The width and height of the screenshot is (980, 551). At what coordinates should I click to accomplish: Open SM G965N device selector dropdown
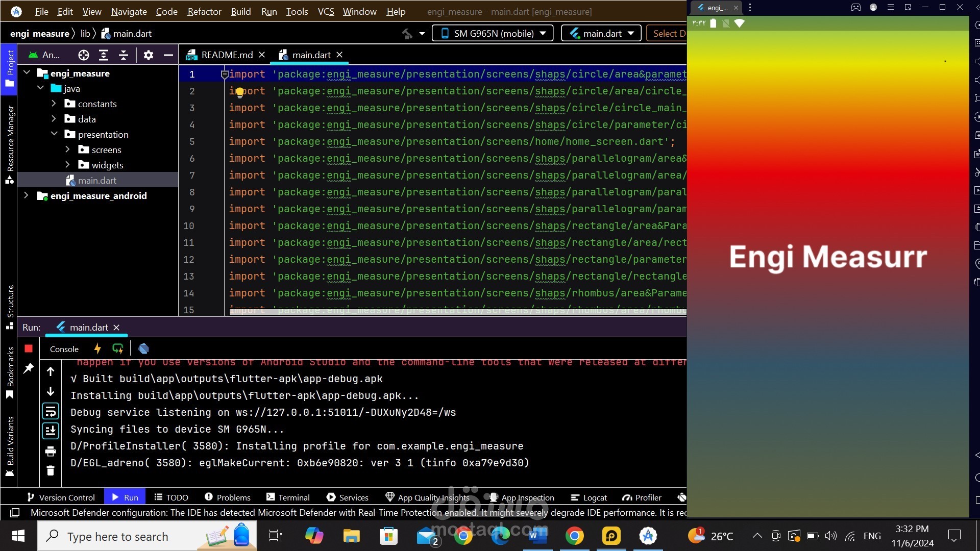click(x=493, y=34)
